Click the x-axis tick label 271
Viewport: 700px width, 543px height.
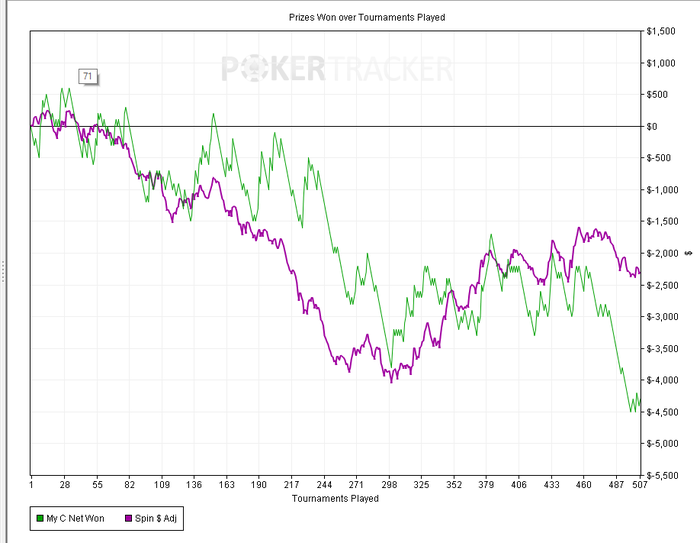pos(356,485)
